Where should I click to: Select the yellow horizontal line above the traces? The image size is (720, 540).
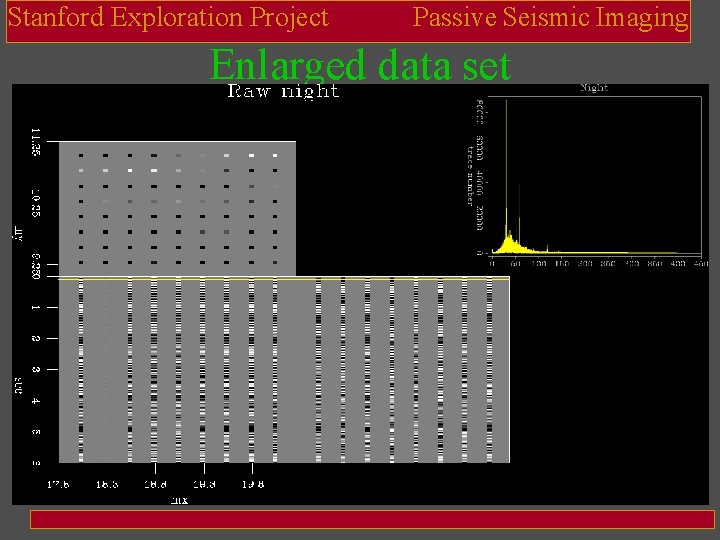(284, 279)
